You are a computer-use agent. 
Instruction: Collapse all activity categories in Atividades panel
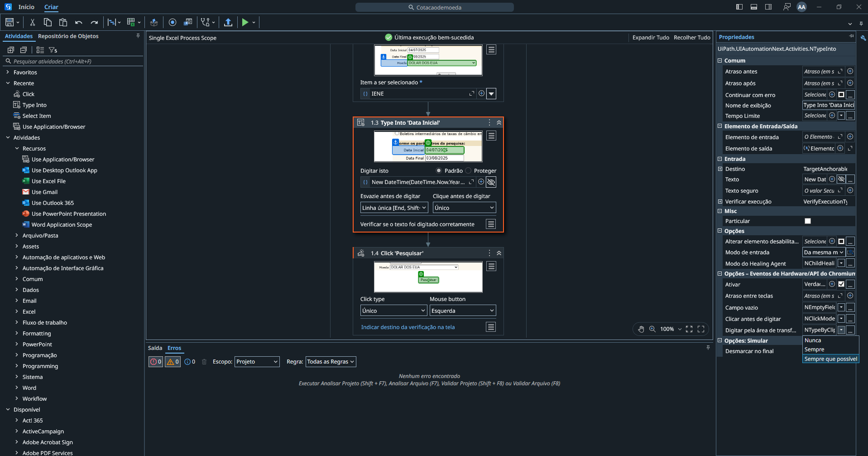pos(24,50)
